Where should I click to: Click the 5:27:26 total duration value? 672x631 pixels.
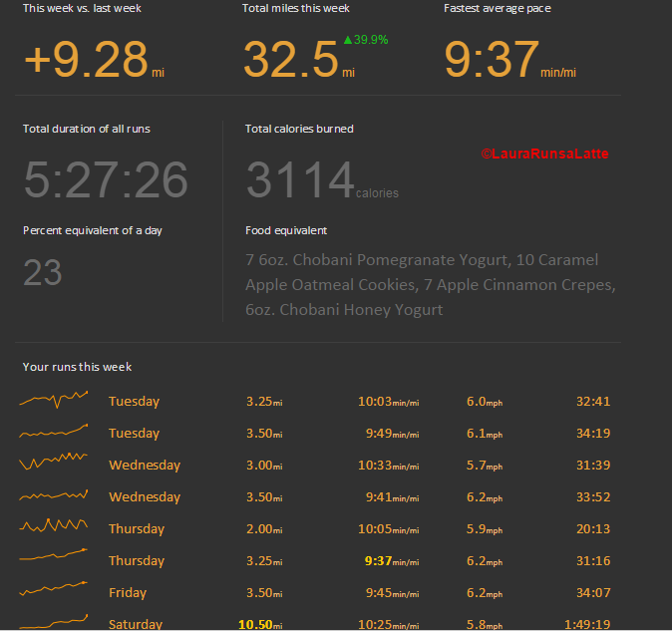106,180
